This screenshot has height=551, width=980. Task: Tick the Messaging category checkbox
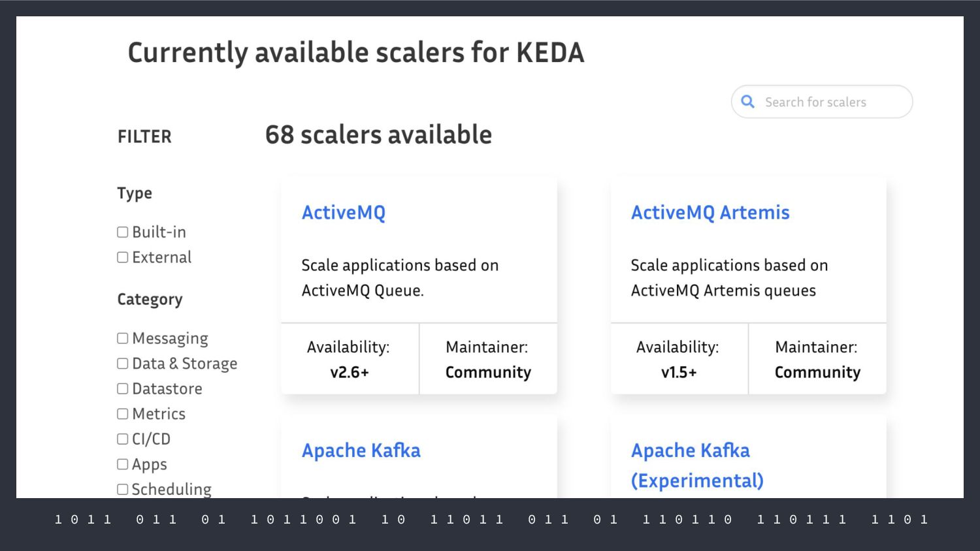(123, 338)
